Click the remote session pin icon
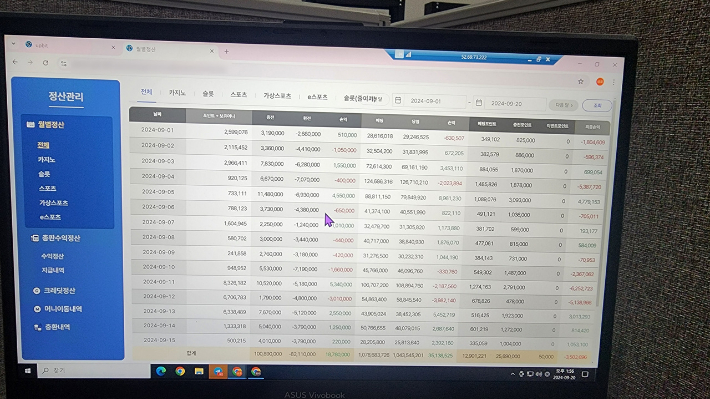The height and width of the screenshot is (399, 710). coord(399,54)
